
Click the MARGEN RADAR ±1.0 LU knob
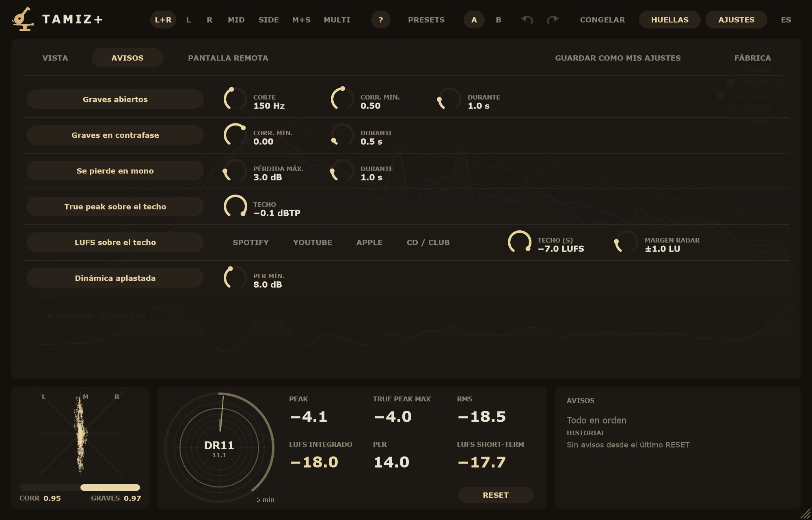point(627,242)
